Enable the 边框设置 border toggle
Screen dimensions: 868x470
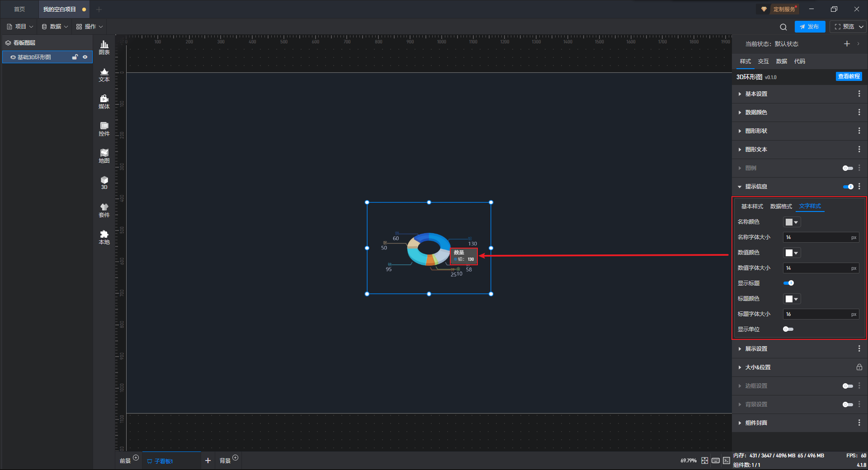[x=848, y=386]
